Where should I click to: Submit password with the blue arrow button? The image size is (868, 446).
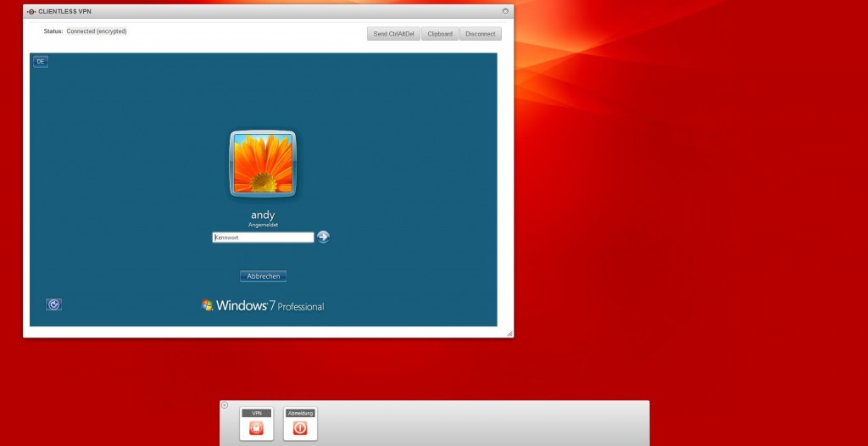click(323, 237)
